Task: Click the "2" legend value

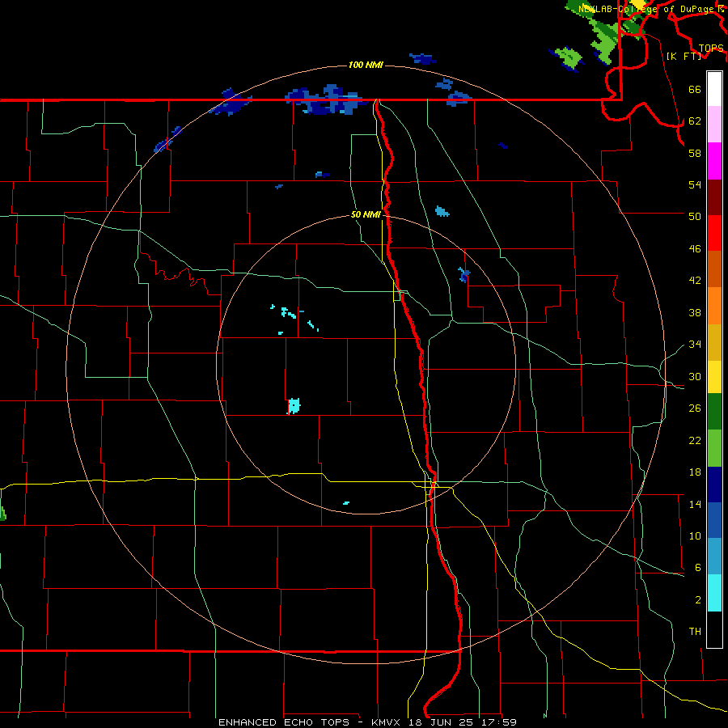Action: [x=698, y=599]
